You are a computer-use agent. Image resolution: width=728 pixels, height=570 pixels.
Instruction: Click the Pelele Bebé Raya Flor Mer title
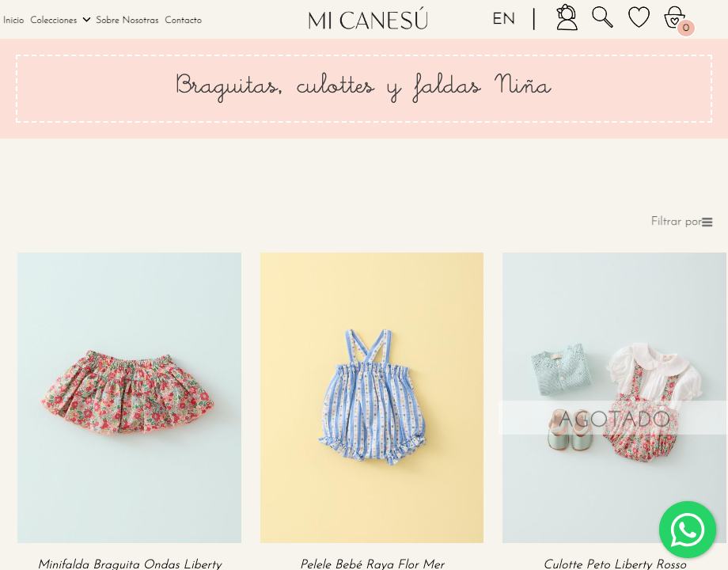point(372,564)
